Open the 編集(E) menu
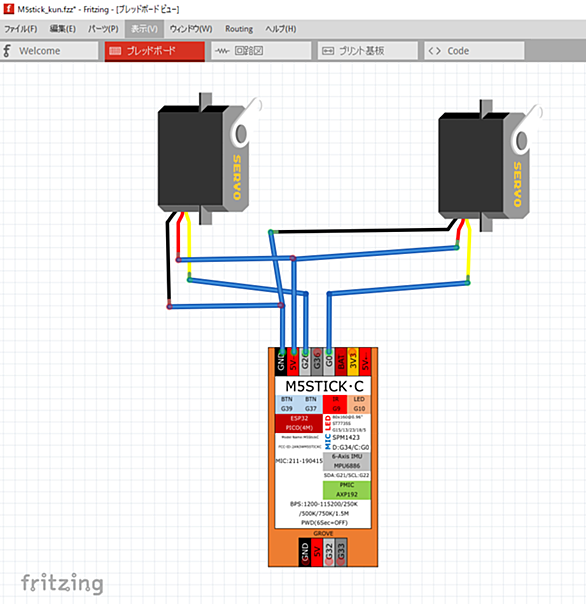The width and height of the screenshot is (586, 604). tap(63, 29)
